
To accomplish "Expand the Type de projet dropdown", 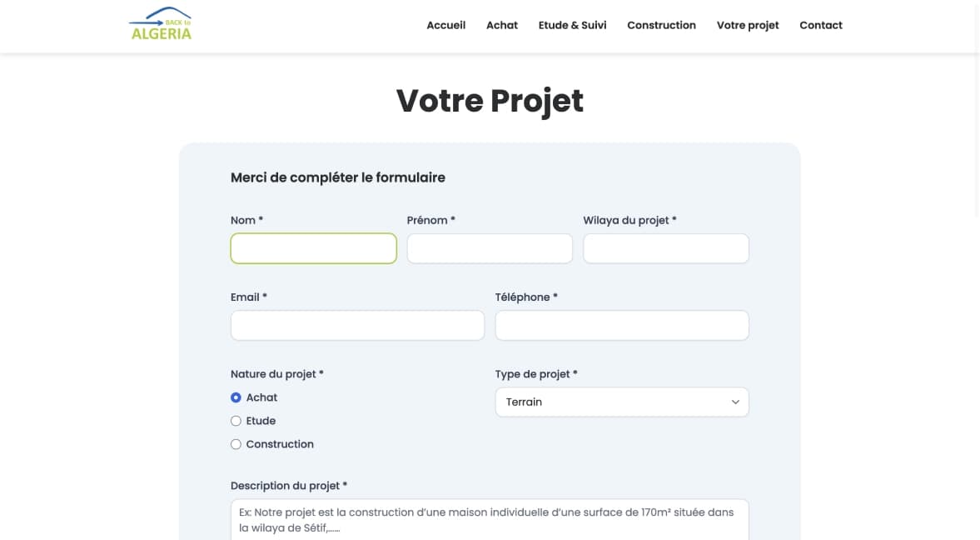I will 622,402.
